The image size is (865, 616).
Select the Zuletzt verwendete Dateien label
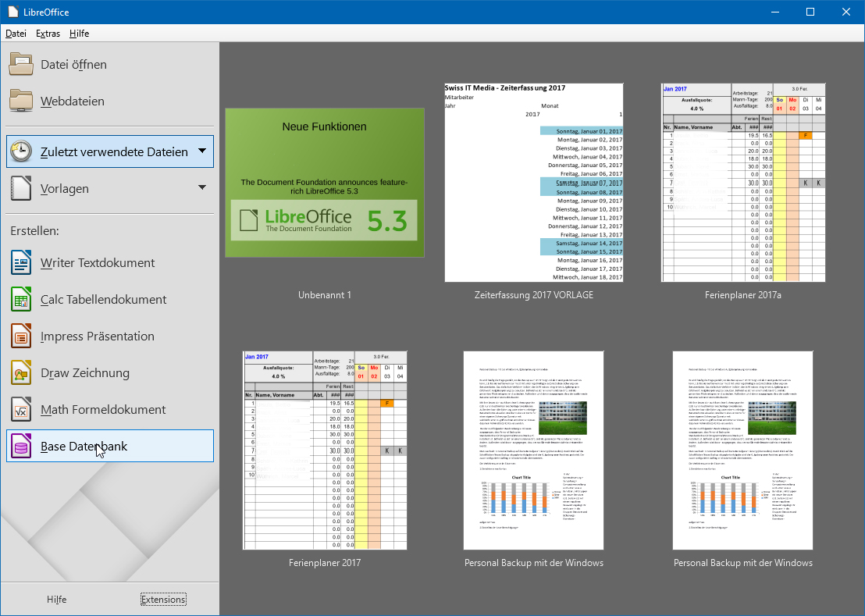[x=114, y=151]
